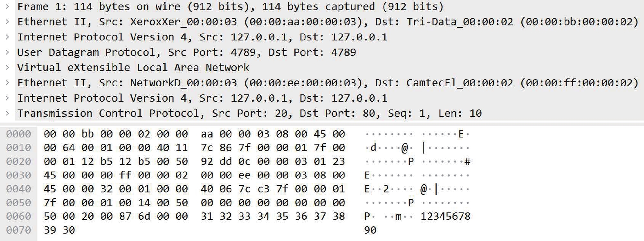Expand the Transmission Control Protocol arrow
The width and height of the screenshot is (644, 241).
click(7, 113)
